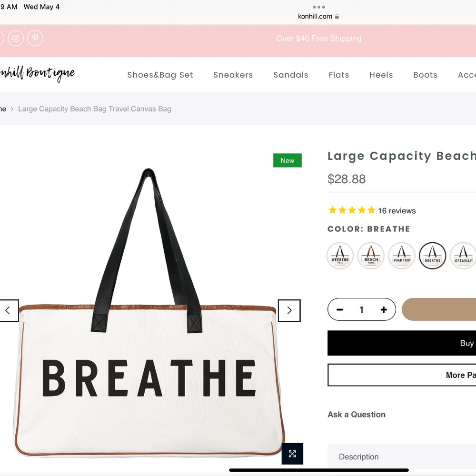Click the More Payment Options button
The width and height of the screenshot is (476, 476).
(x=402, y=375)
